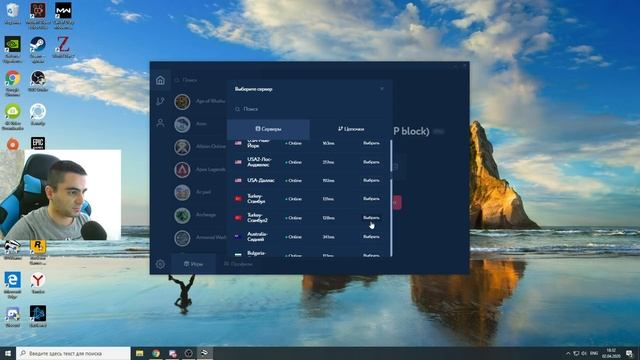Focus the Windows taskbar search box

[x=73, y=353]
